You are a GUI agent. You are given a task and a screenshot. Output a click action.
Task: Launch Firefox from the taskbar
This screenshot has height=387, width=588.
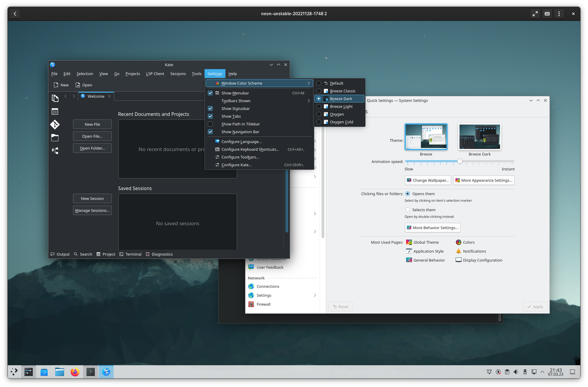click(75, 372)
